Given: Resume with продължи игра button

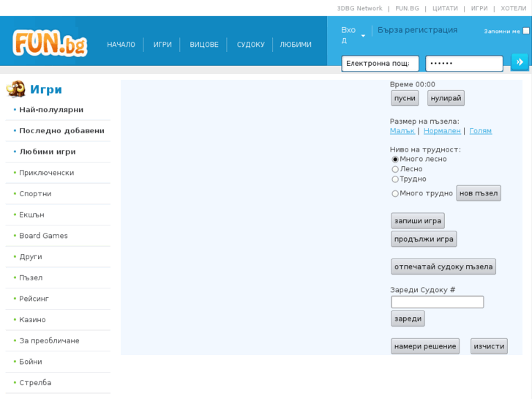Looking at the screenshot, I should coord(424,239).
